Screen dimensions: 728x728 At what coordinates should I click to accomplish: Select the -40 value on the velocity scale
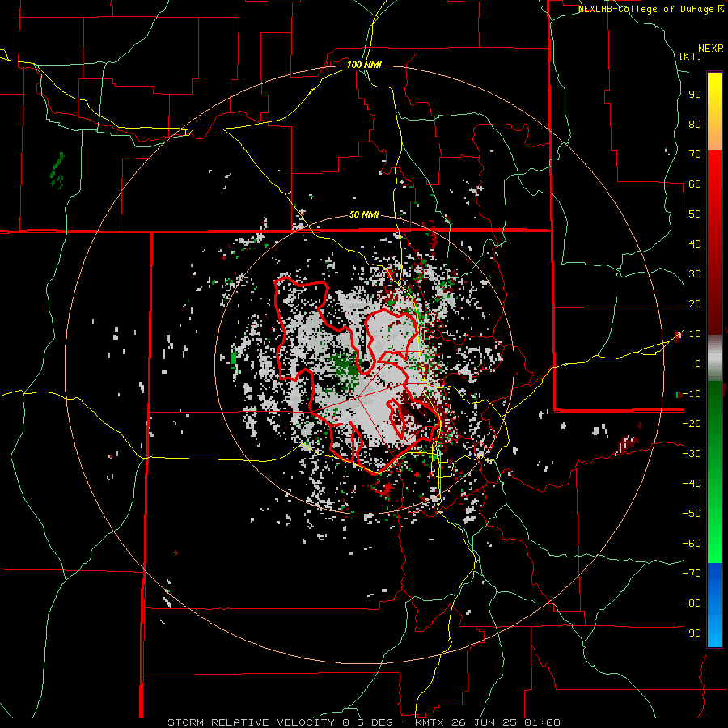point(692,484)
